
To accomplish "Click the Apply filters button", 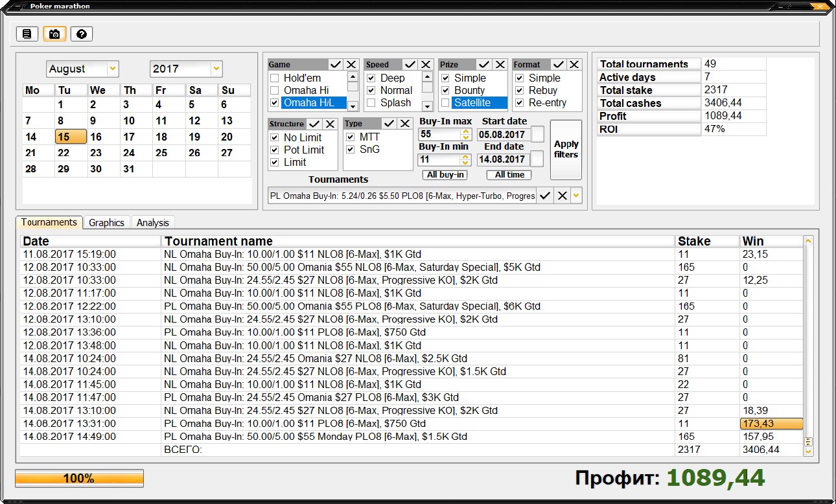I will 566,150.
